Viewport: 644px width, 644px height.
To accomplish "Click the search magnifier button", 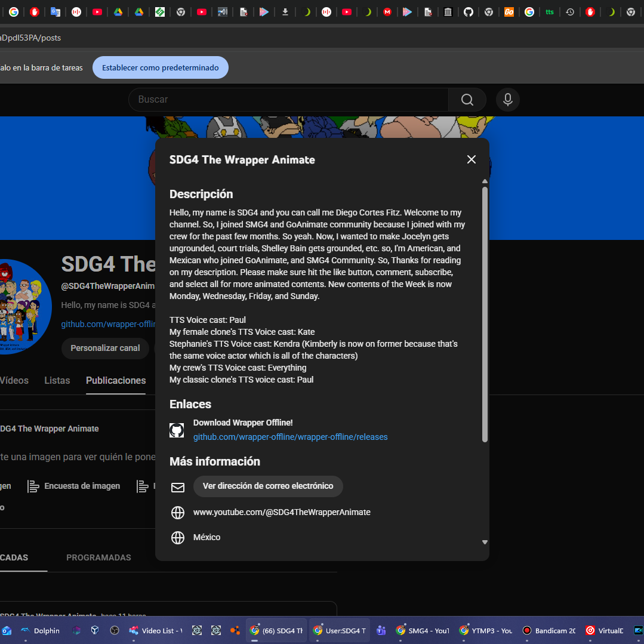I will point(467,100).
